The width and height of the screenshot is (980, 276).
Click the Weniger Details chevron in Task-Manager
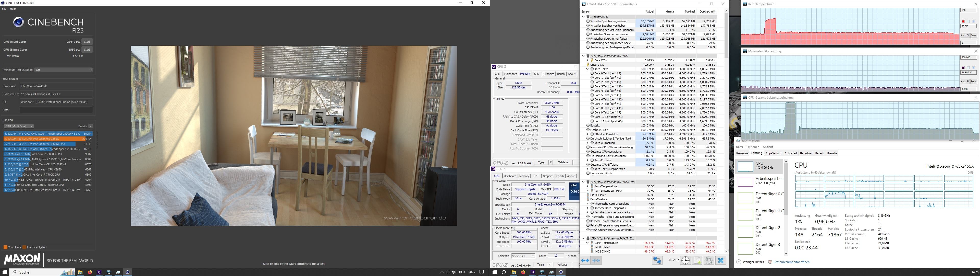click(x=739, y=262)
